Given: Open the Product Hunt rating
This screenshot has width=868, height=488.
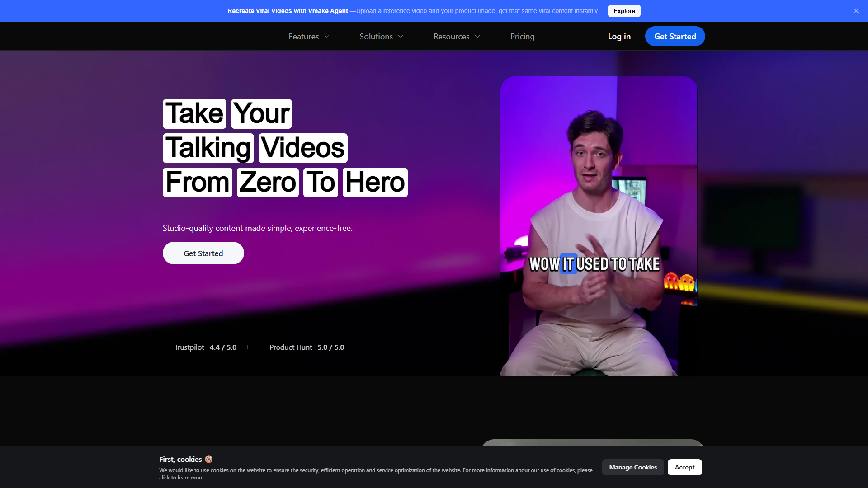Looking at the screenshot, I should coord(307,347).
